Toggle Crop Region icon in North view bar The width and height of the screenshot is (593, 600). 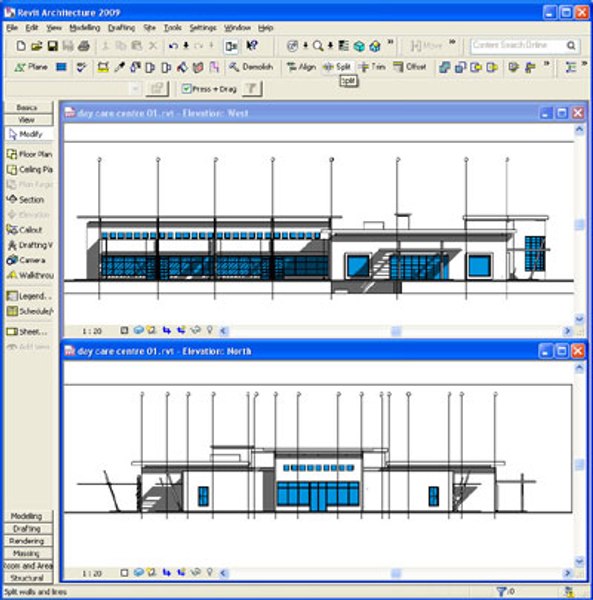166,572
